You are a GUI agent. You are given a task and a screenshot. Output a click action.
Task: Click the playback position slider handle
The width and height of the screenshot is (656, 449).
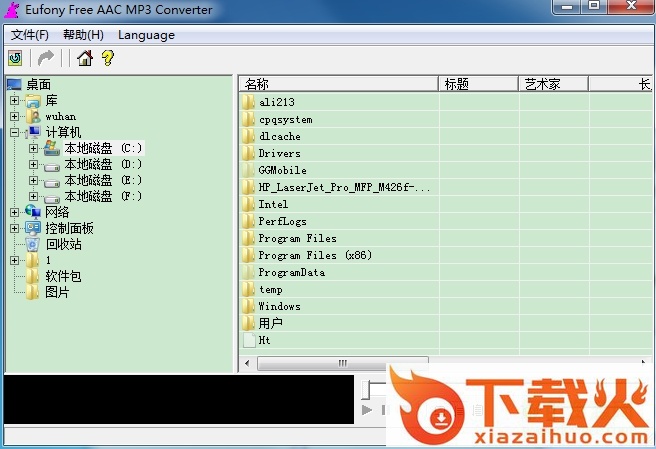[366, 390]
